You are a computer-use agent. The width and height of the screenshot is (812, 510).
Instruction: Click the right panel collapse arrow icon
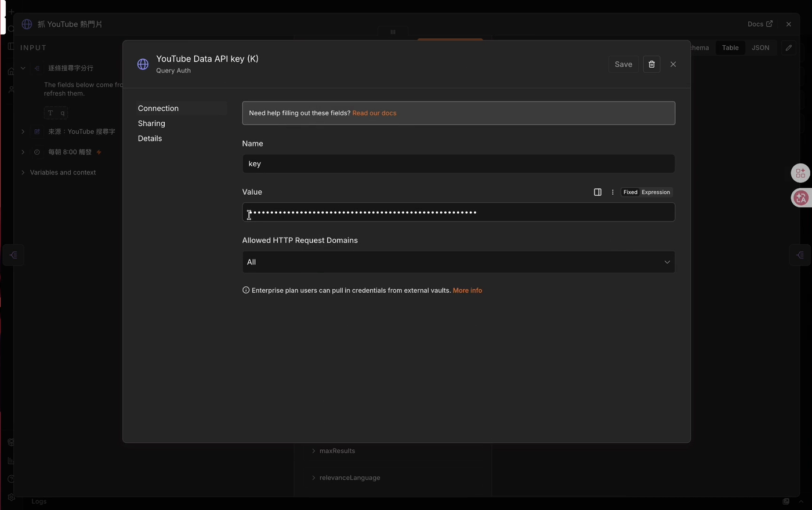(x=800, y=255)
